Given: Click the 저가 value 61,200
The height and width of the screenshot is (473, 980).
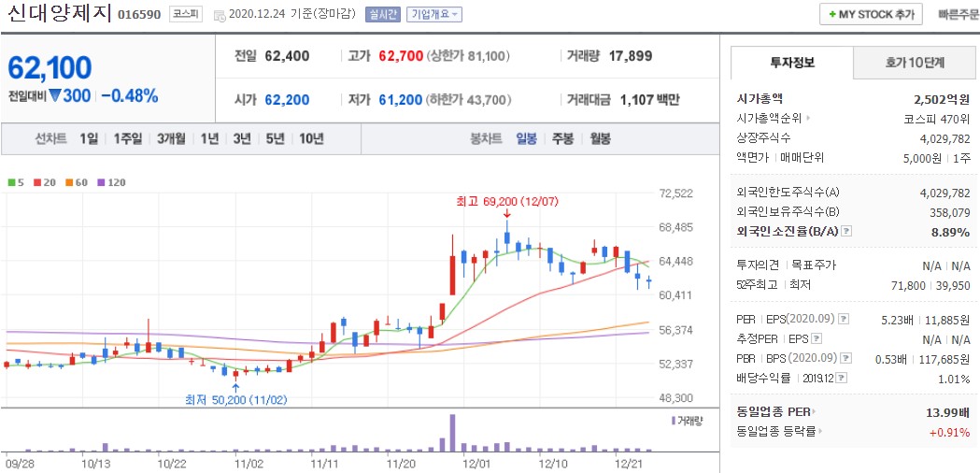Looking at the screenshot, I should 400,99.
